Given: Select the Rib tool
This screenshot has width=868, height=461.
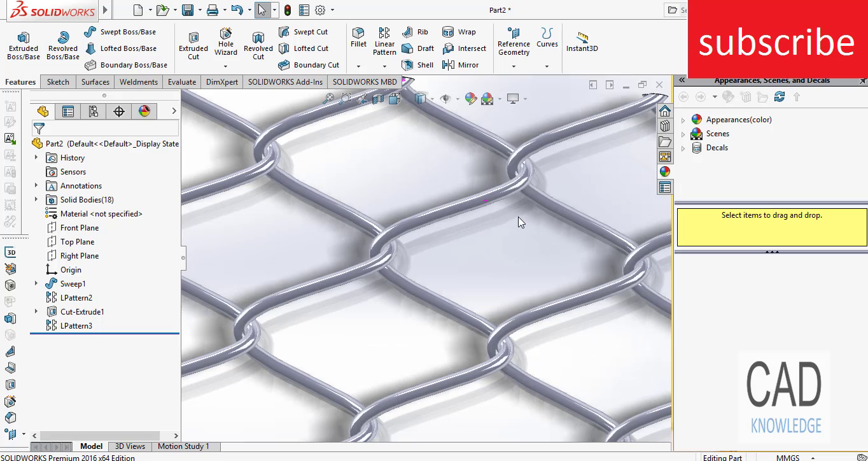Looking at the screenshot, I should [415, 32].
